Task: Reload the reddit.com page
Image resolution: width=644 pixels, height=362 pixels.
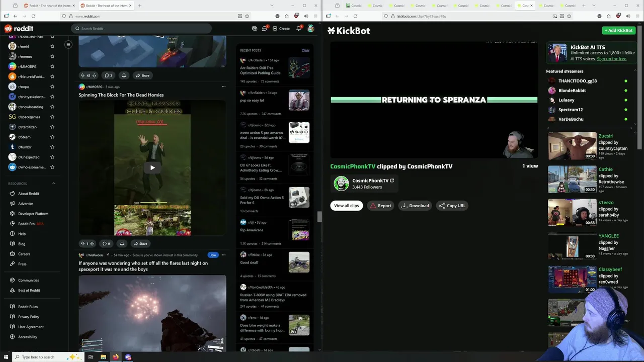Action: pyautogui.click(x=33, y=16)
